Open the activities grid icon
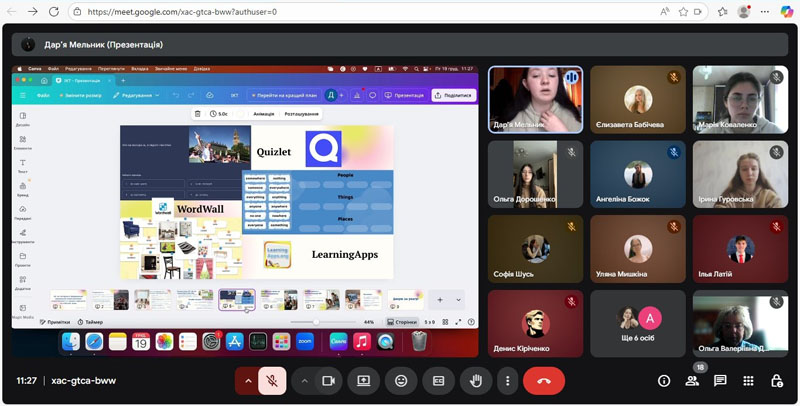 tap(748, 381)
